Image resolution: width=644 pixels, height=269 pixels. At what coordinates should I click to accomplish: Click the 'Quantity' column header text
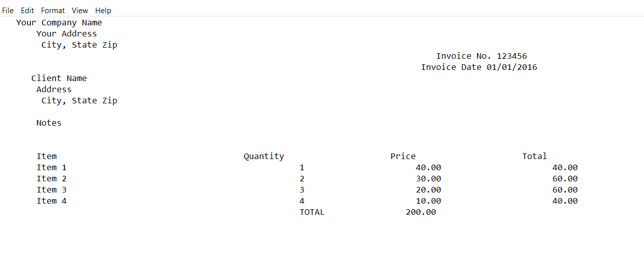264,157
